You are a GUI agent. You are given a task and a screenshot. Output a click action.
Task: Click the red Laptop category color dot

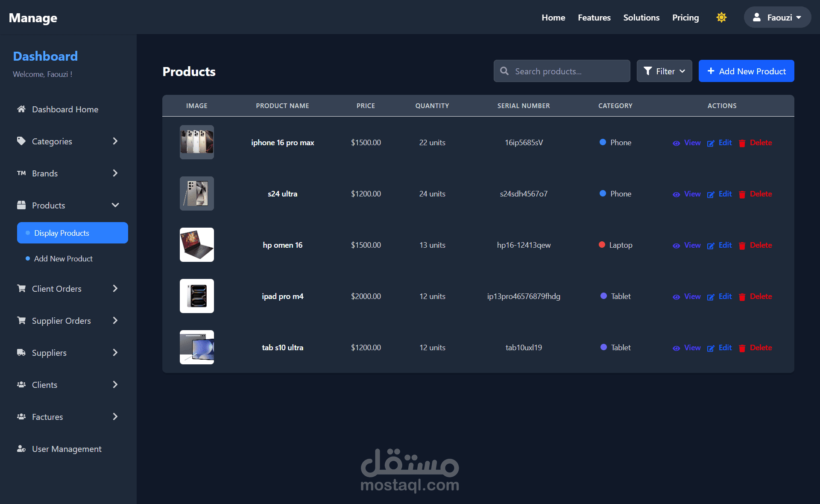(602, 245)
